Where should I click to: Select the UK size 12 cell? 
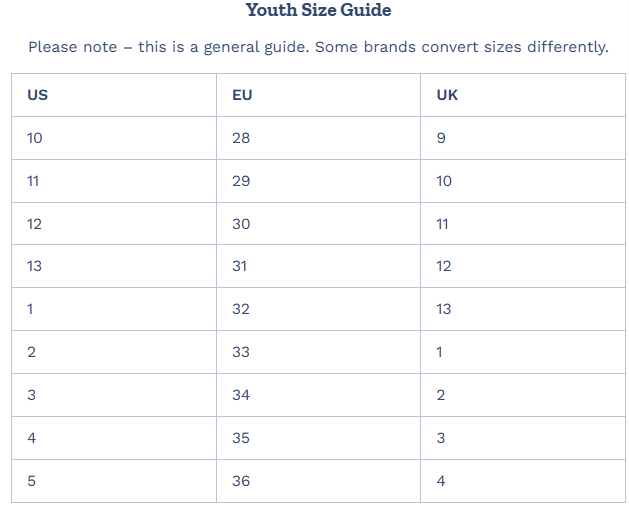point(523,266)
